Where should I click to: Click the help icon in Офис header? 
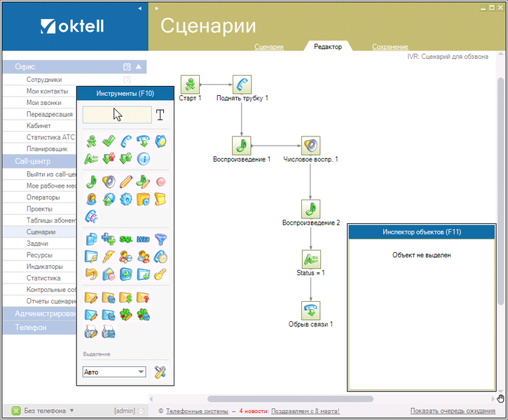[127, 67]
